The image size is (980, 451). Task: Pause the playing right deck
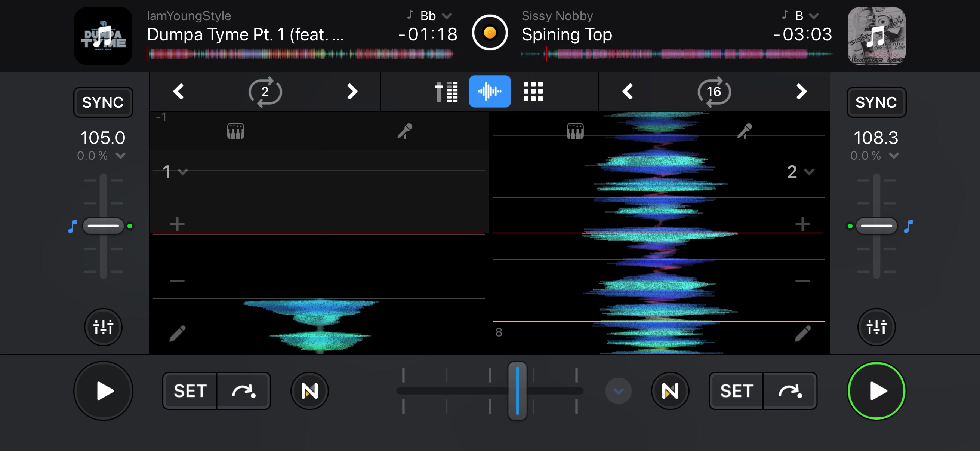[x=876, y=391]
